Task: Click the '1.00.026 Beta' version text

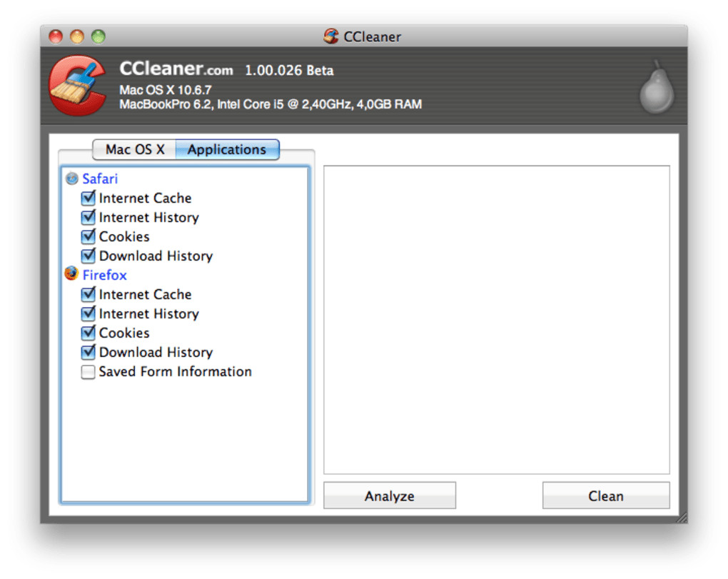Action: coord(289,71)
